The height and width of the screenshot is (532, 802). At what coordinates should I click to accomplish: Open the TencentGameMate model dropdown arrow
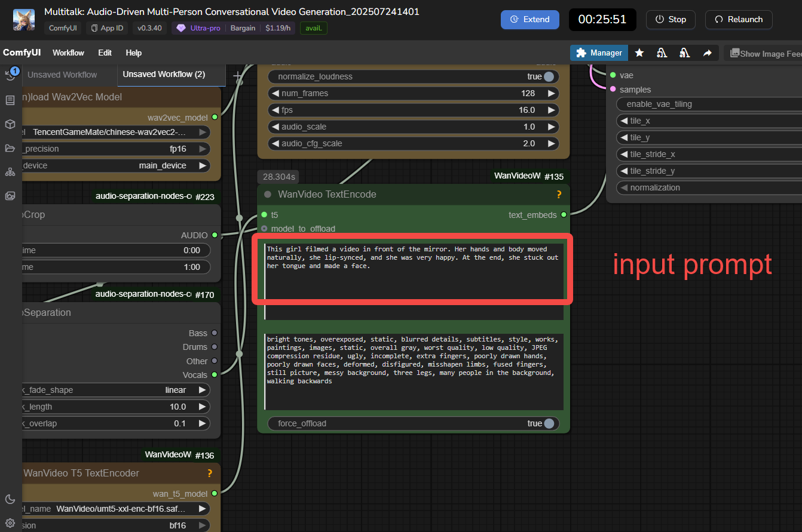[x=203, y=132]
